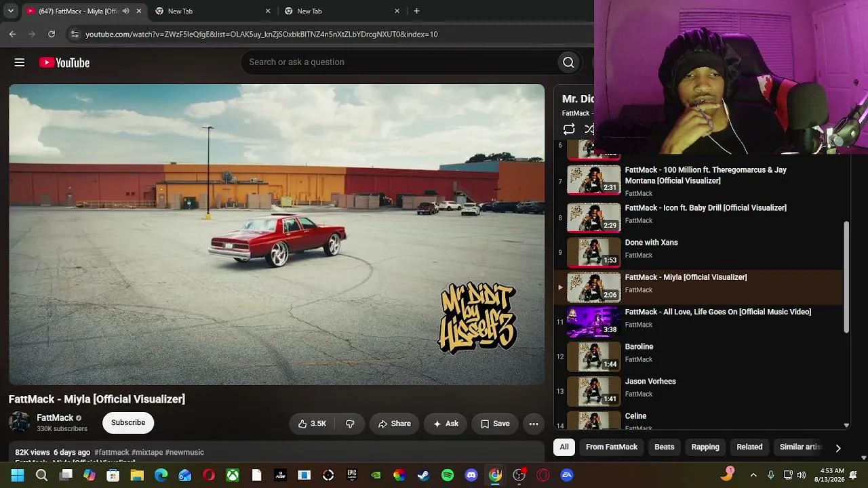Dislike the Miyla video
868x488 pixels.
[x=350, y=424]
